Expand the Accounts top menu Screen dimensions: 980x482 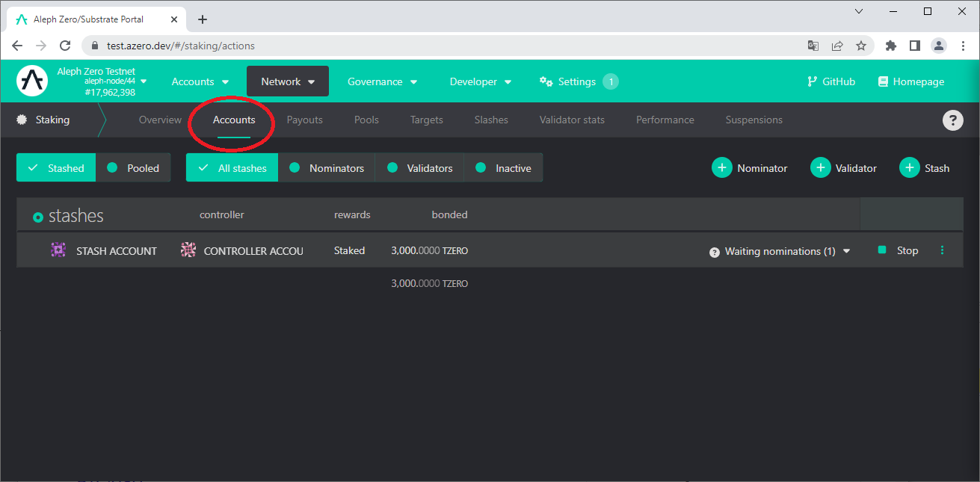tap(200, 81)
